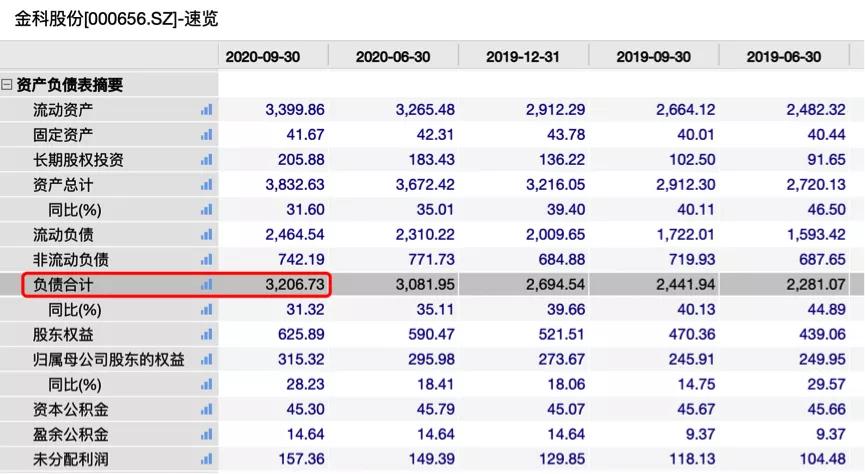Select the 2019-09-30 column header

coord(653,57)
